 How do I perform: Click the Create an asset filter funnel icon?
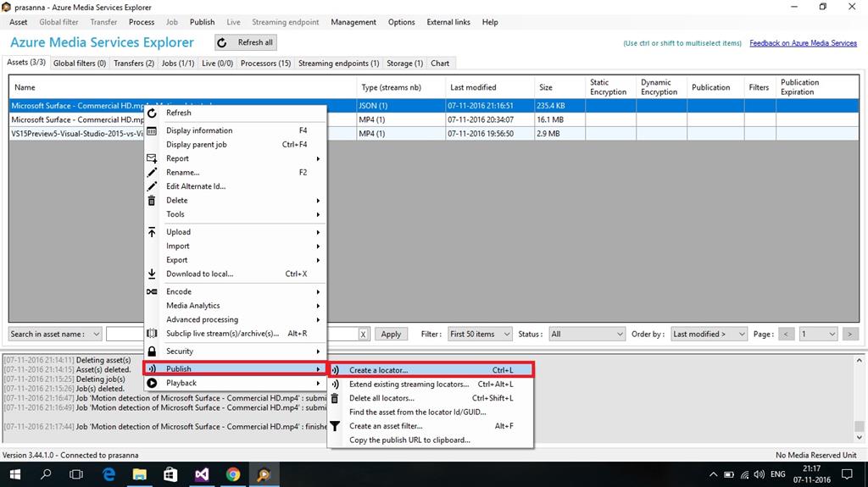(335, 426)
